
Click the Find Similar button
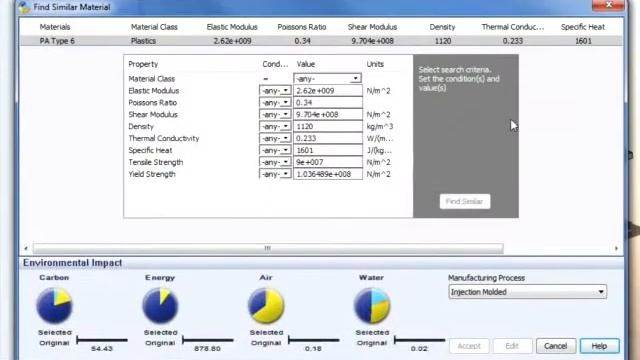(465, 201)
